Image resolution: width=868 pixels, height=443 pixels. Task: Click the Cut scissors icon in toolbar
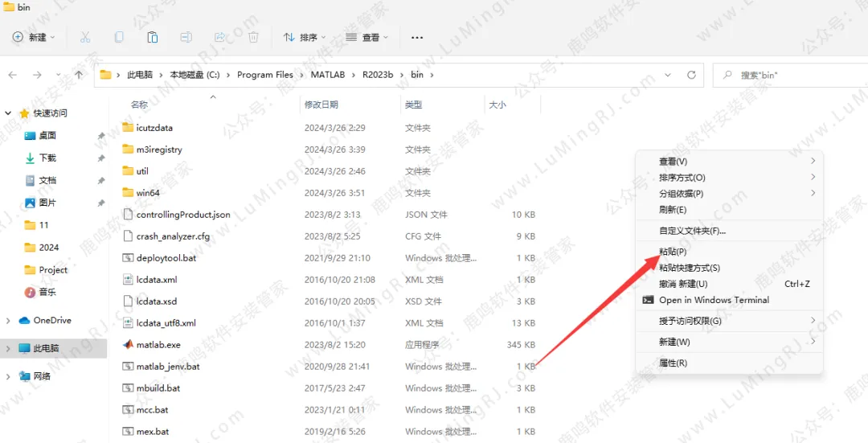84,37
